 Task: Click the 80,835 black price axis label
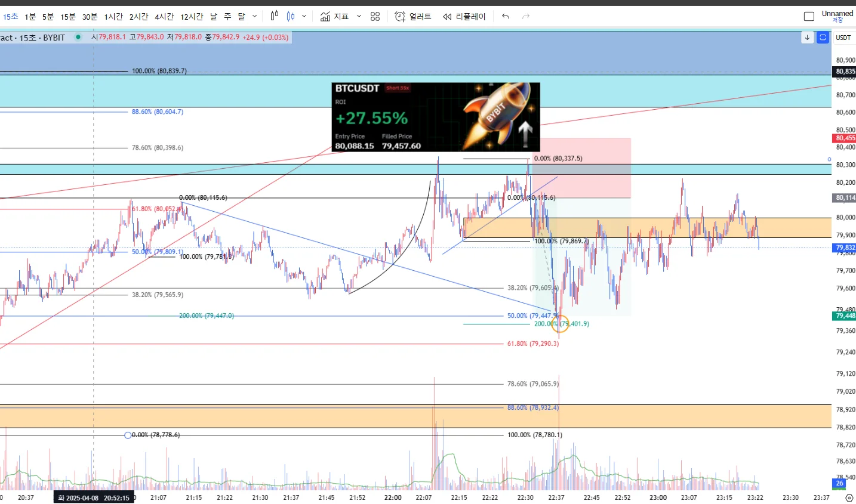[845, 72]
